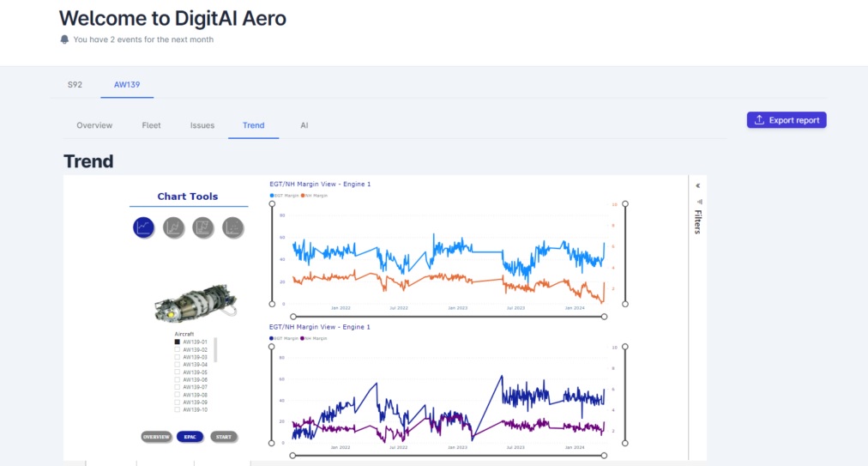Click the orange NH Margin legend in the top chart
The height and width of the screenshot is (466, 868).
coord(314,196)
